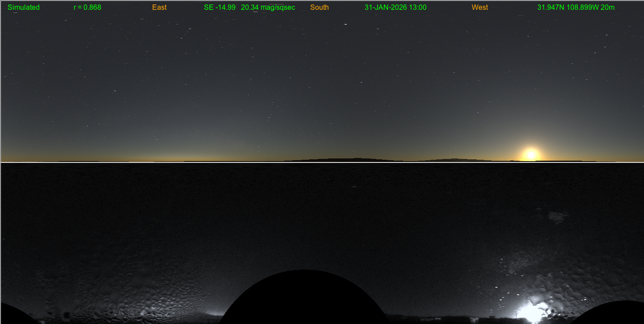Click the '31-JAN-2026 13:00' date and time

click(395, 8)
